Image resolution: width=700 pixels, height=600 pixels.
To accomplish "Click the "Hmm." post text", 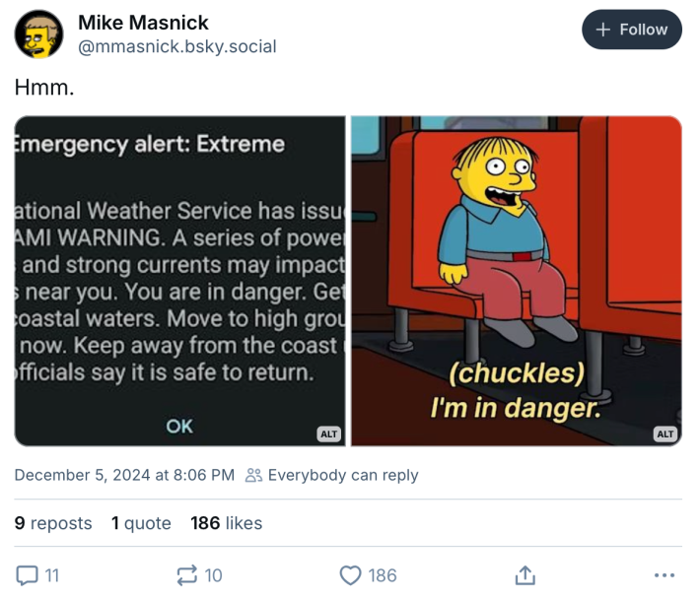I will [44, 88].
